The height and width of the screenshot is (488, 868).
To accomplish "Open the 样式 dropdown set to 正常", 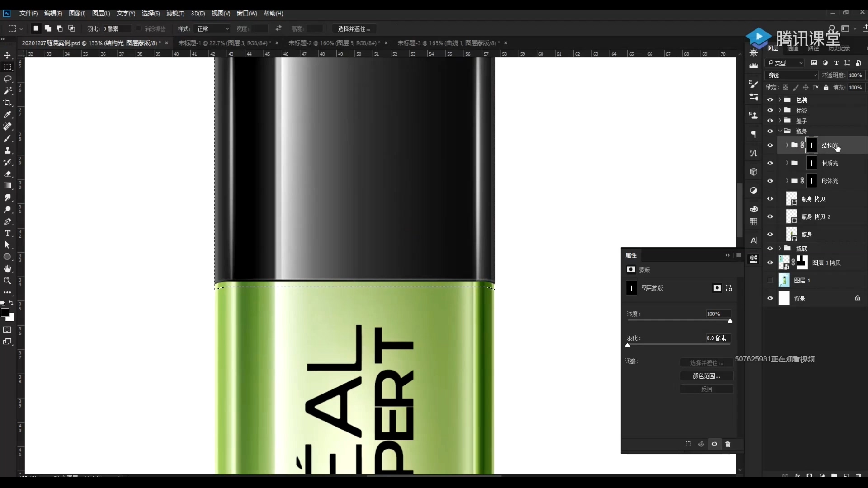I will pos(213,28).
